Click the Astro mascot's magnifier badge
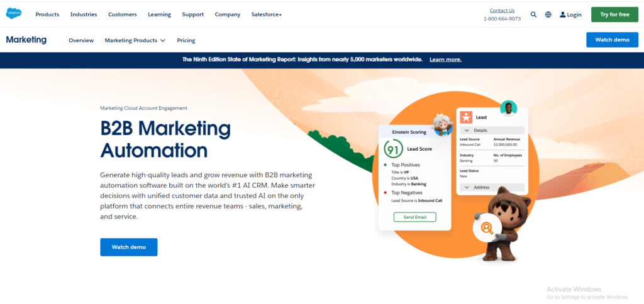The image size is (644, 304). point(487,227)
